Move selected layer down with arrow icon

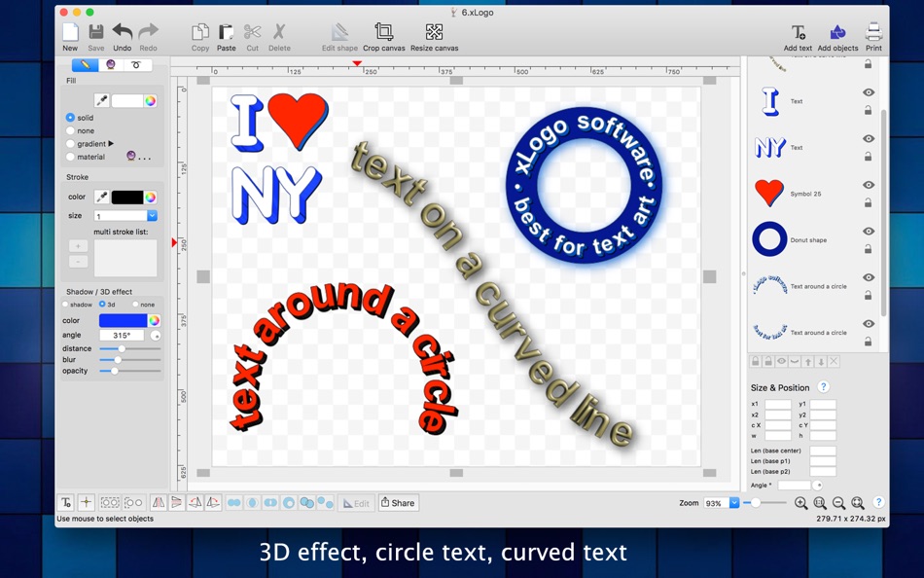point(821,362)
